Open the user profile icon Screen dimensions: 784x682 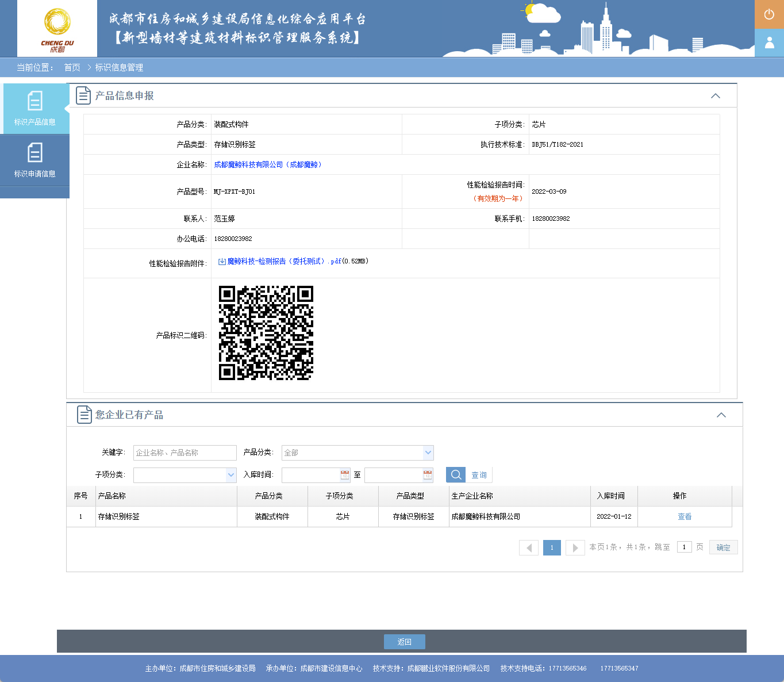[769, 43]
